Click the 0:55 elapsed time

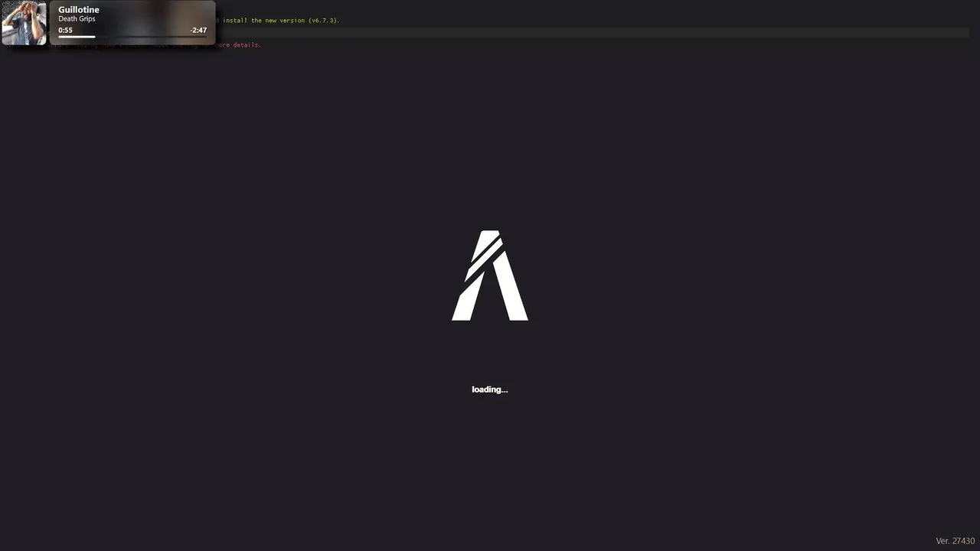65,31
